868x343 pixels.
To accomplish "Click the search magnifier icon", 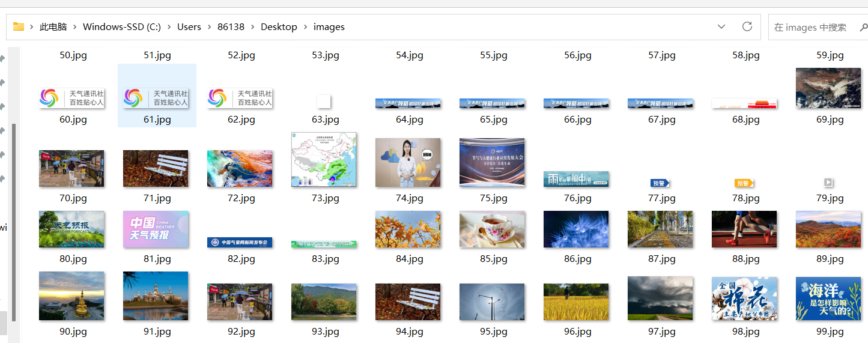I will (864, 27).
